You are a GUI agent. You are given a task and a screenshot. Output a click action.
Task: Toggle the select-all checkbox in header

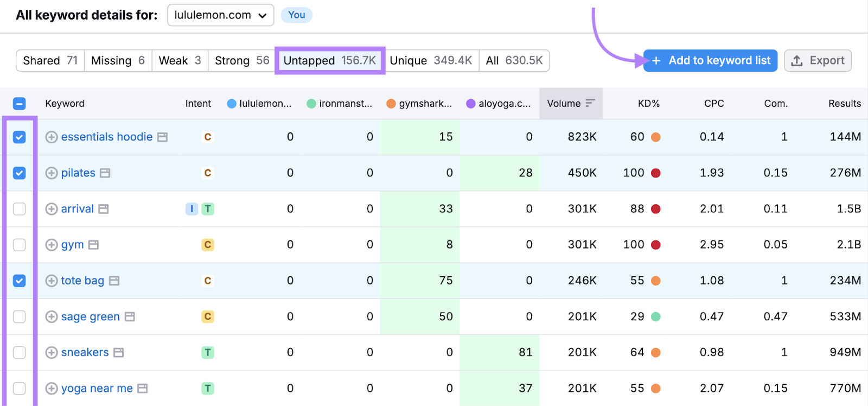20,104
